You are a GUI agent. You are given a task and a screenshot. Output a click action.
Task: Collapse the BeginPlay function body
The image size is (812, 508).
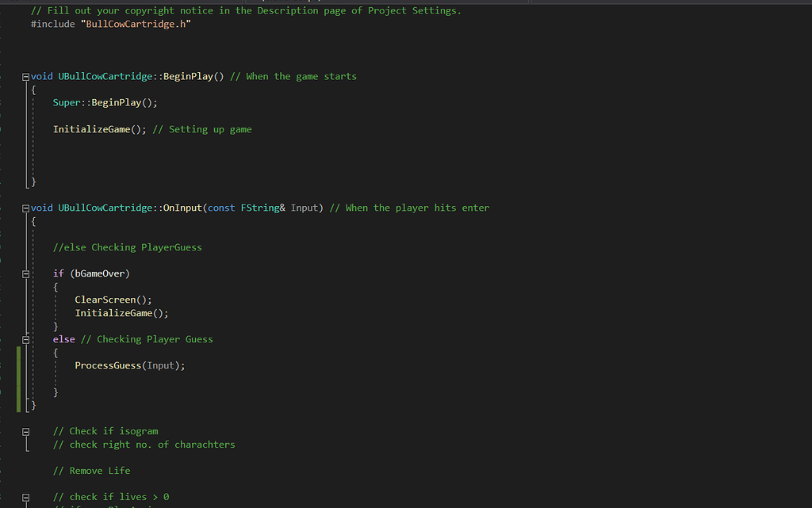click(25, 76)
